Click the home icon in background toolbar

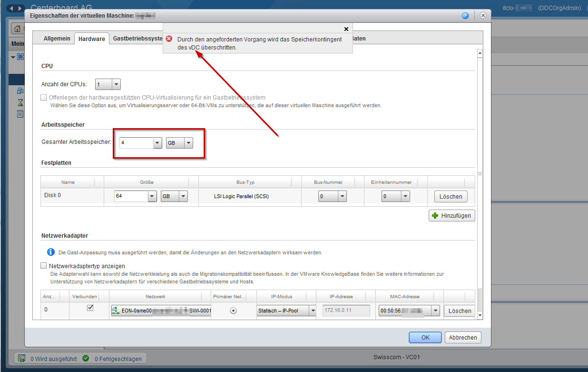point(18,29)
